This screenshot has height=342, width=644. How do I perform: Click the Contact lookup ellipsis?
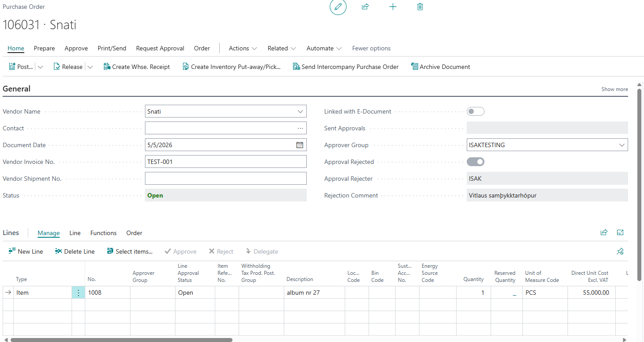301,128
